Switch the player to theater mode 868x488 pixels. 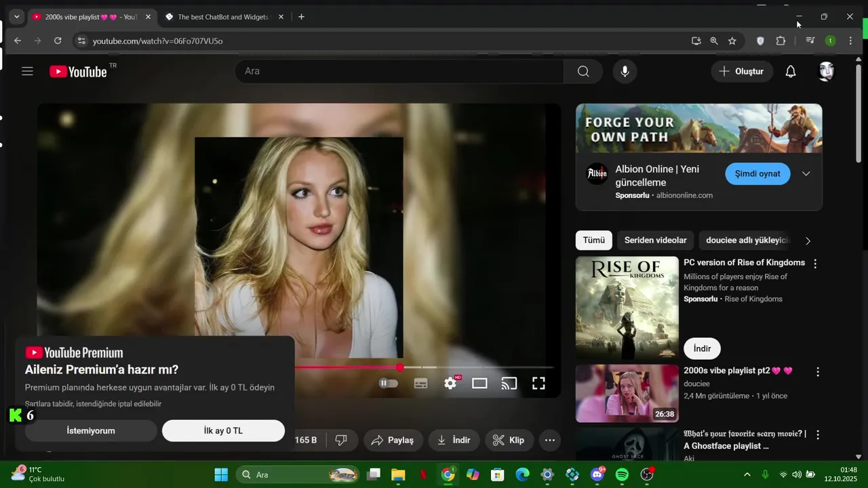479,383
